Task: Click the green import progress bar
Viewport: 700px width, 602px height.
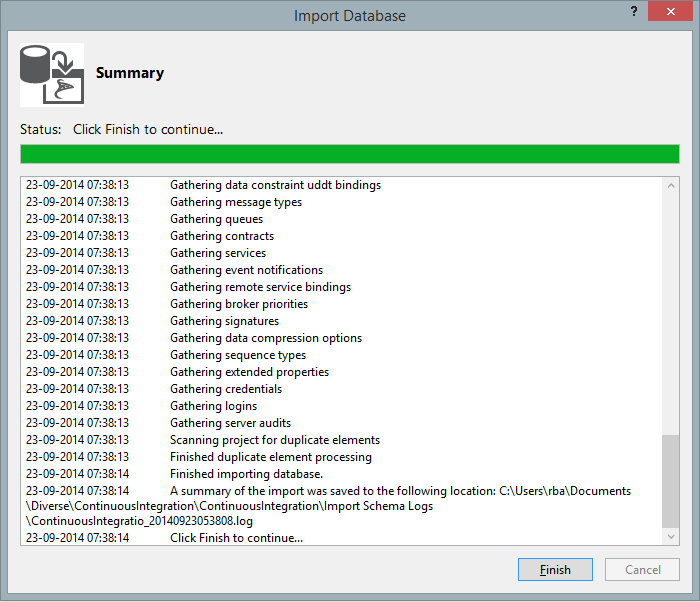Action: 349,154
